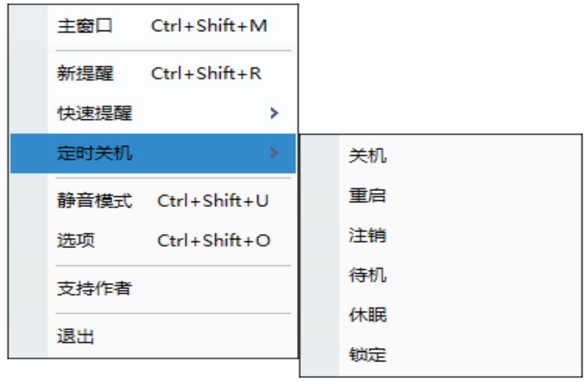Click the Ctrl+Shift+O shortcut label

(x=213, y=240)
